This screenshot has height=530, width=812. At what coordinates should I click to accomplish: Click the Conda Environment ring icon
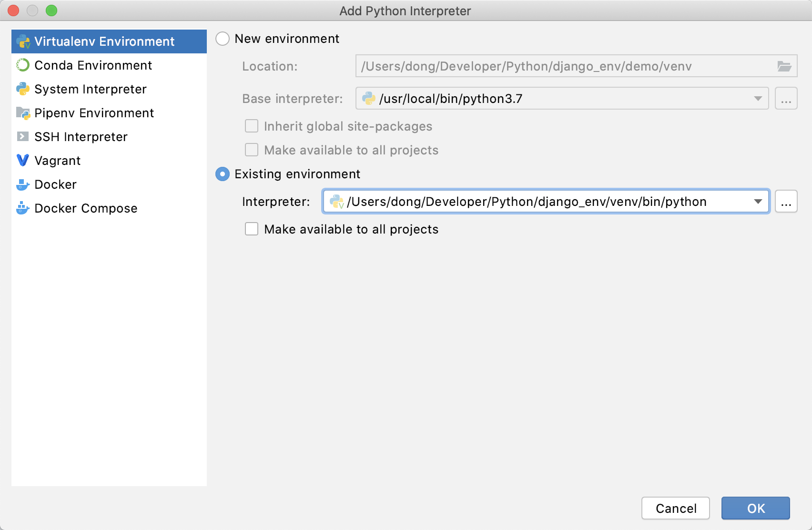point(23,65)
